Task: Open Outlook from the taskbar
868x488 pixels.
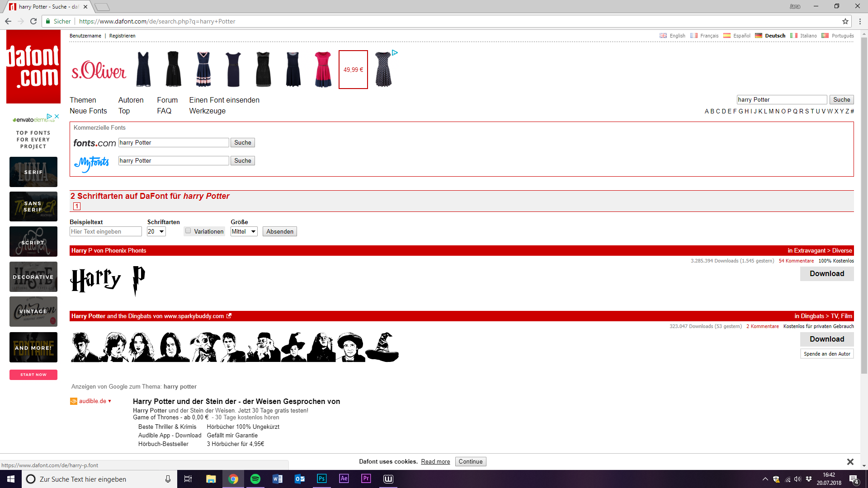Action: [300, 479]
